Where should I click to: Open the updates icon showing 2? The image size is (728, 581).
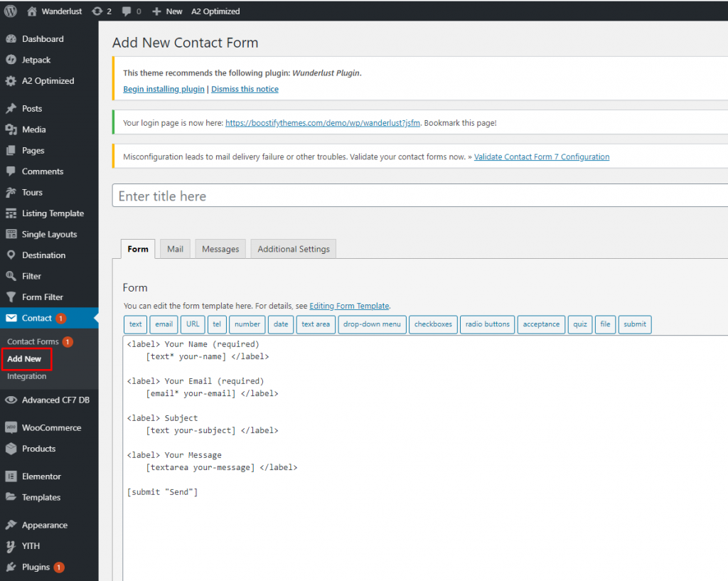click(x=97, y=11)
